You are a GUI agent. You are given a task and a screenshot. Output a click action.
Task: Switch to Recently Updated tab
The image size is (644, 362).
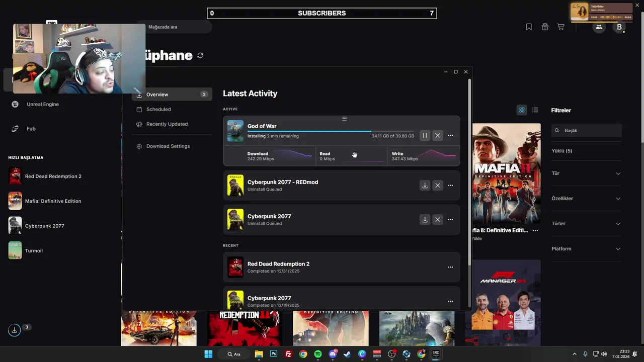(172, 124)
